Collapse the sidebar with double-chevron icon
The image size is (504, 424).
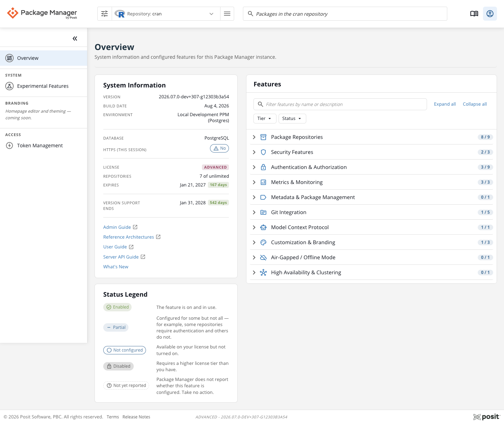(x=75, y=38)
